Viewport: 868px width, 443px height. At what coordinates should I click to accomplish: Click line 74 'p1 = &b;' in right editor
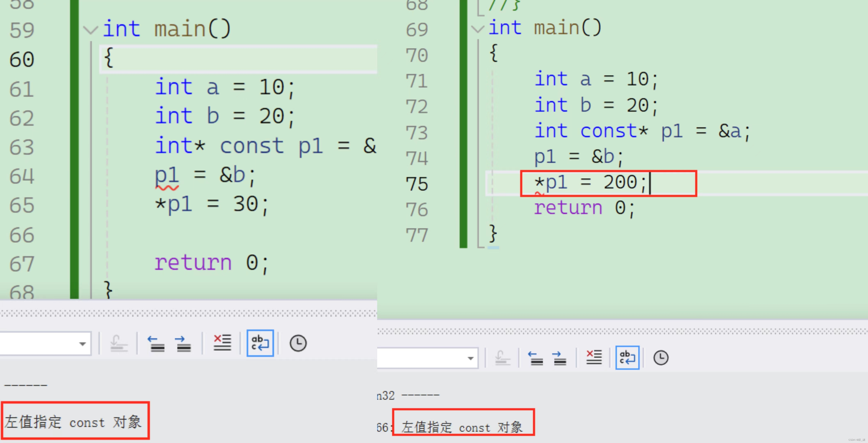(579, 157)
